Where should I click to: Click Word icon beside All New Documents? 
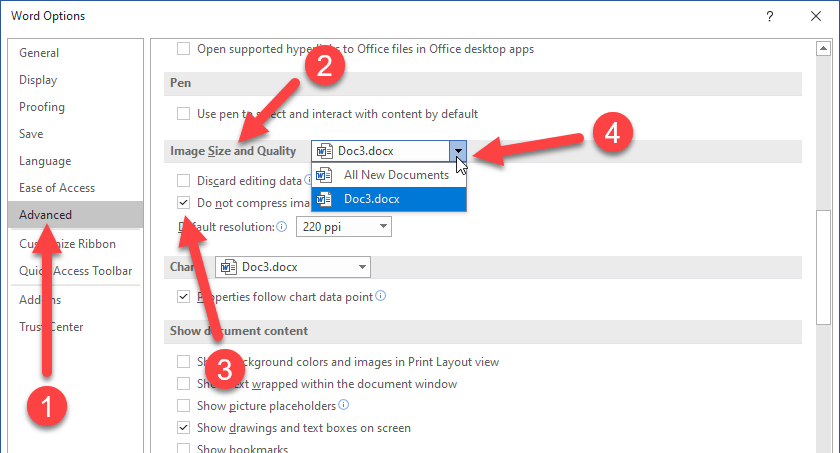(x=324, y=175)
